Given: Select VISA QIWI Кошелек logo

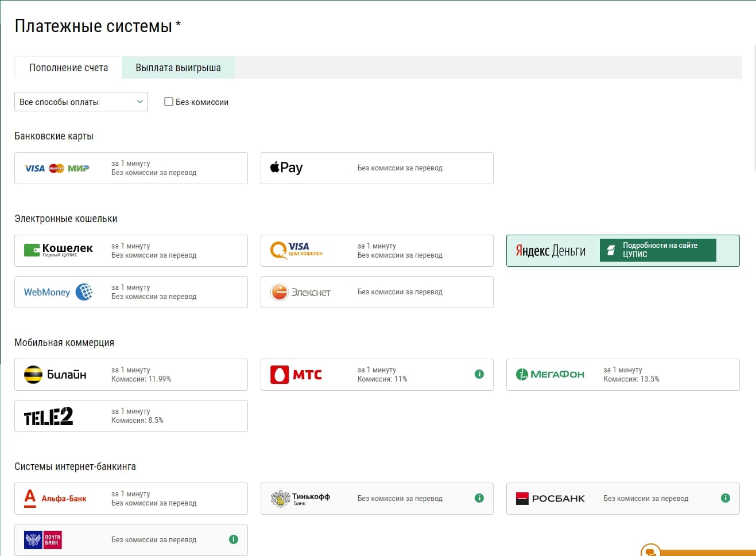Looking at the screenshot, I should (x=297, y=250).
